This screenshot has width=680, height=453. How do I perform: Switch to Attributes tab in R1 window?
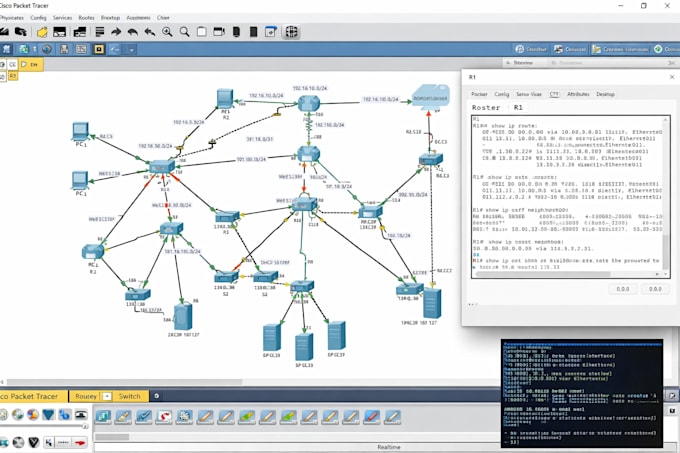click(578, 94)
